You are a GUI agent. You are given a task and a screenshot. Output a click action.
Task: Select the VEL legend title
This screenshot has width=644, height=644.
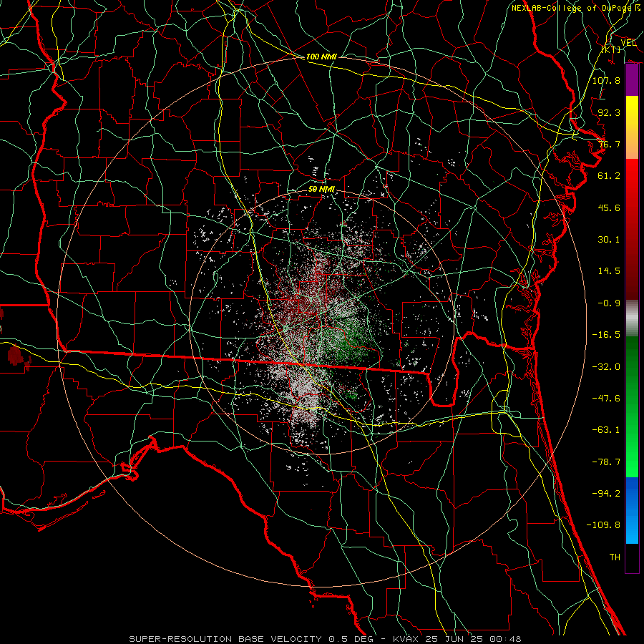click(x=629, y=43)
